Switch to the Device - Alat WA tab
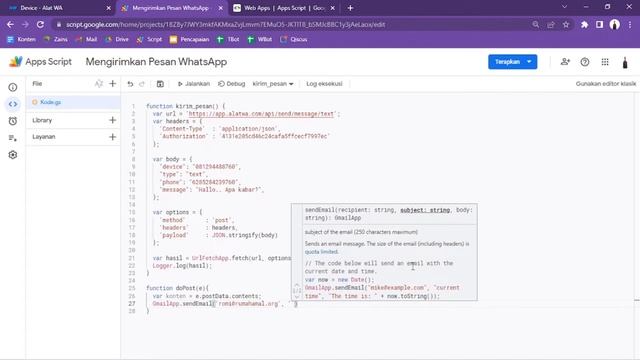The width and height of the screenshot is (640, 360). pos(58,8)
